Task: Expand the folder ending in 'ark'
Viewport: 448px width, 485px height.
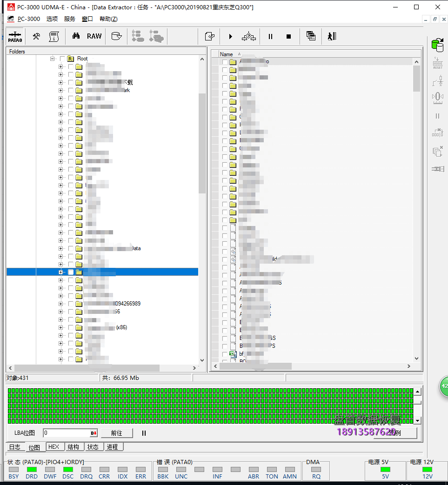Action: pyautogui.click(x=60, y=90)
